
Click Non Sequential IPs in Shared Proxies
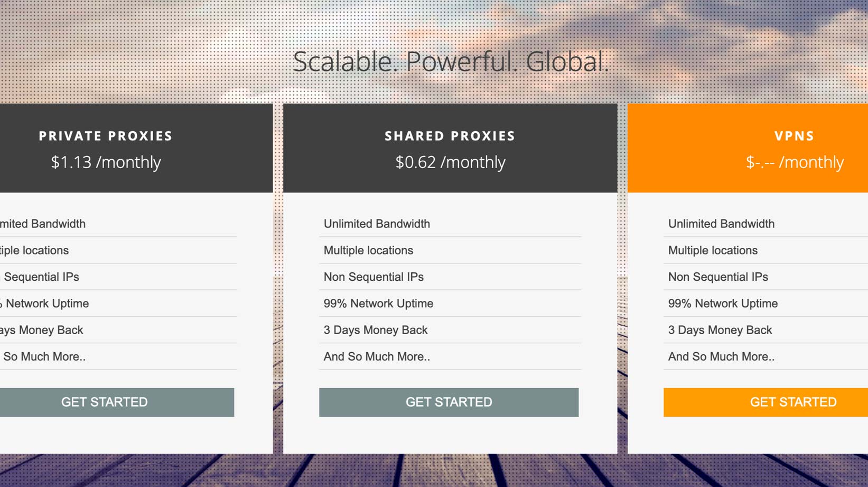pyautogui.click(x=374, y=277)
